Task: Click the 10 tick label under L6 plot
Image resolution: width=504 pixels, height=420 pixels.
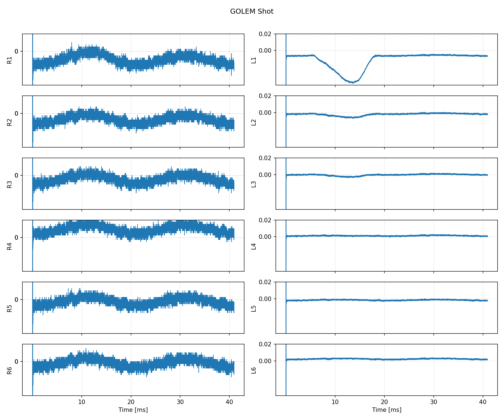Action: [x=335, y=402]
